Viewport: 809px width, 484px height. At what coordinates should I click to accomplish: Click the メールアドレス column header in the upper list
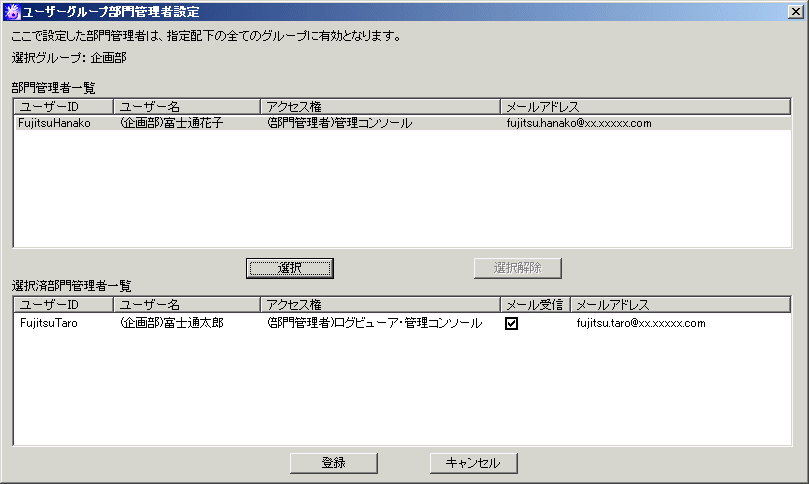(x=645, y=106)
